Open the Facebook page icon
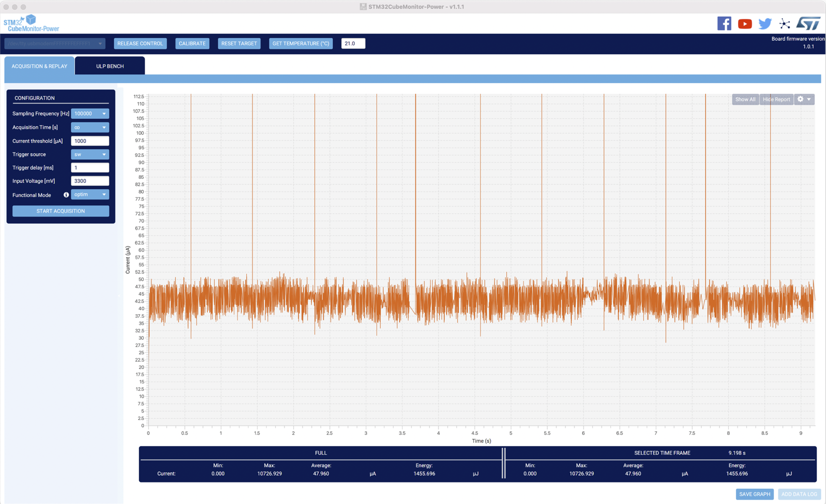This screenshot has height=504, width=826. point(724,23)
